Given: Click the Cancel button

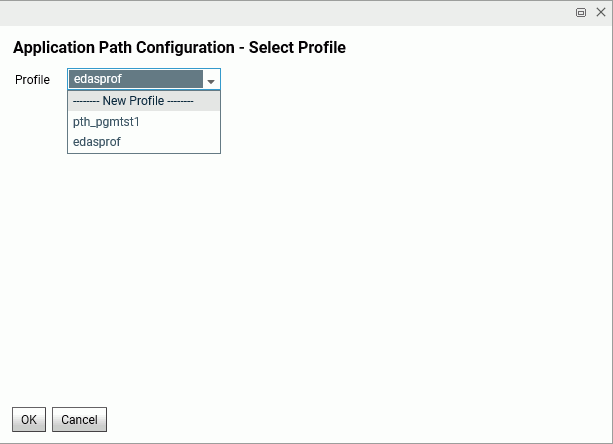Looking at the screenshot, I should (x=79, y=420).
